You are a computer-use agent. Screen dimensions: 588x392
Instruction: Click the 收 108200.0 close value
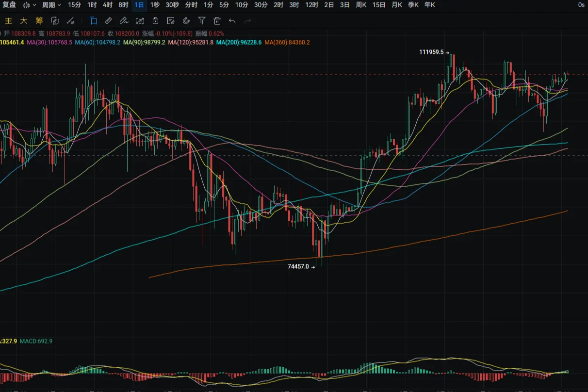[124, 33]
